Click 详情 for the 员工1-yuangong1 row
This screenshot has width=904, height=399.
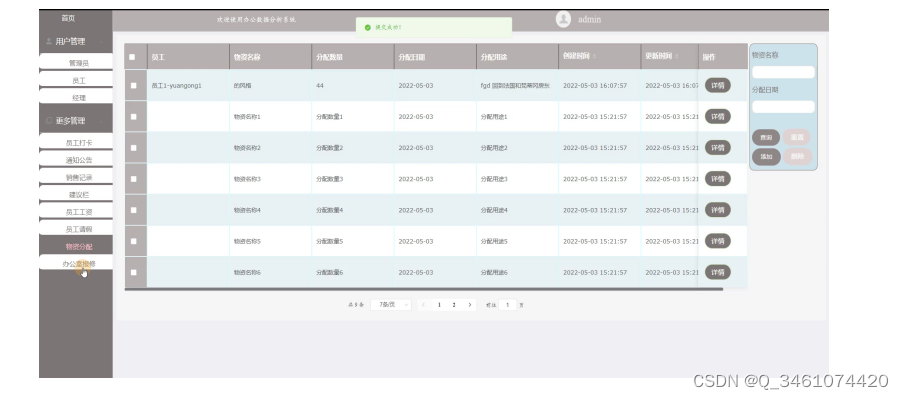click(718, 85)
